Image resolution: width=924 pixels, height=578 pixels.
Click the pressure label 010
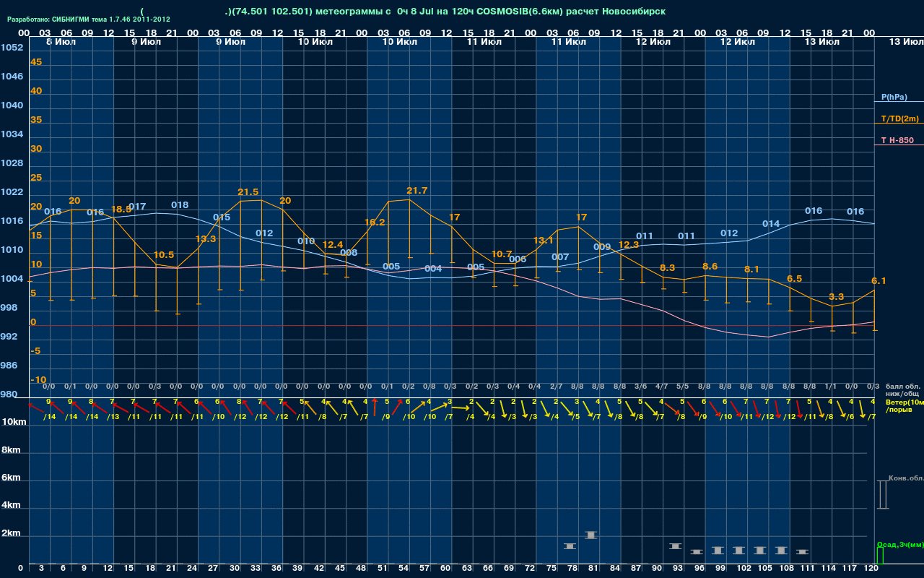306,241
